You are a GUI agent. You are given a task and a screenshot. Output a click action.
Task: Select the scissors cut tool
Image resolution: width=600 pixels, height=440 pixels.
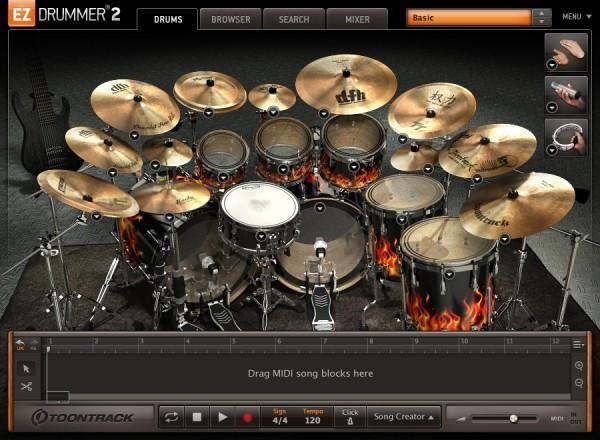click(x=26, y=387)
